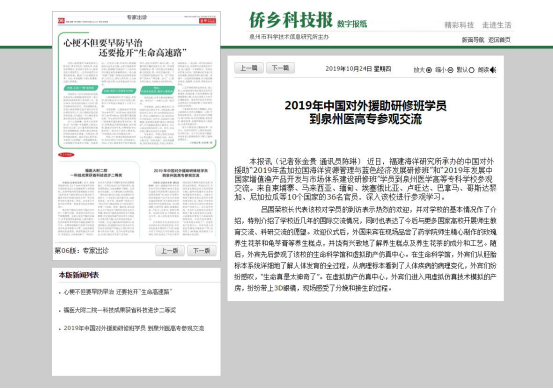The width and height of the screenshot is (553, 389).
Task: Click the 朗读 read-aloud speaker icon
Action: pyautogui.click(x=493, y=70)
